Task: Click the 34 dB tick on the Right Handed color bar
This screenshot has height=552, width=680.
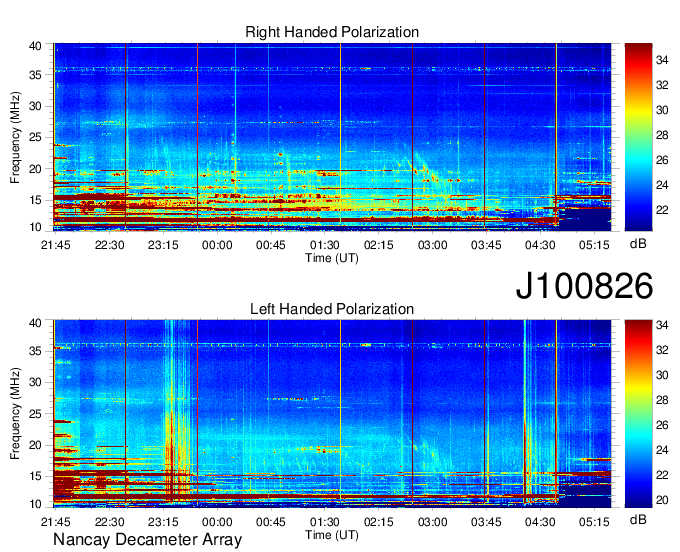Action: [662, 60]
